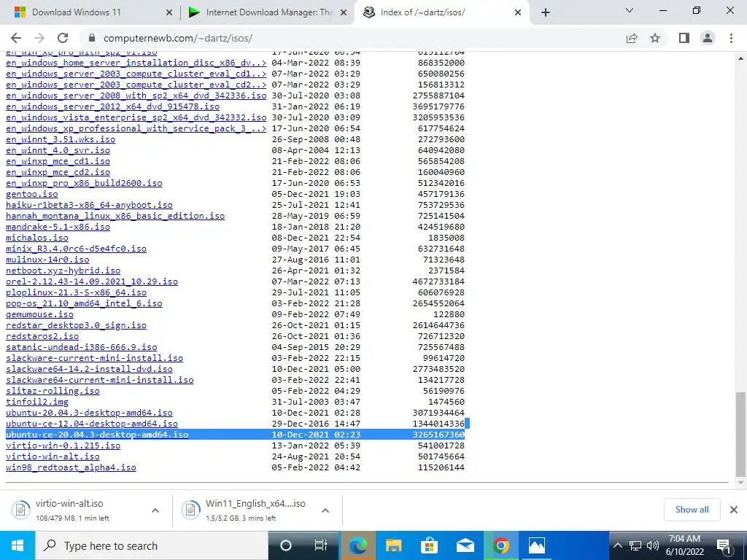Open the volume tray icon
The height and width of the screenshot is (560, 747).
click(653, 545)
